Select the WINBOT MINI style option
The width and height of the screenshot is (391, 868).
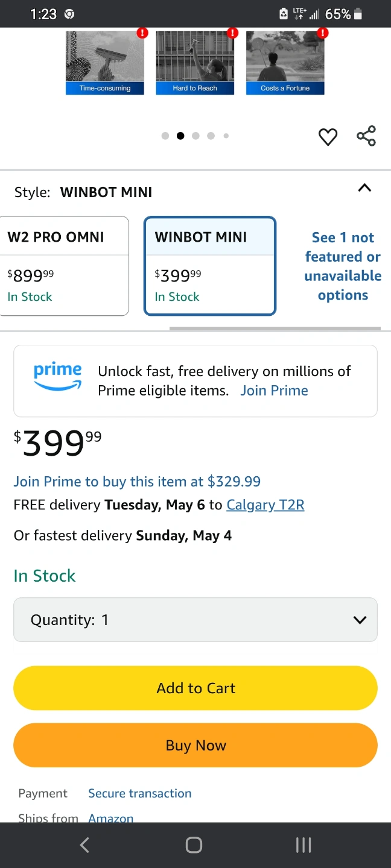click(210, 266)
